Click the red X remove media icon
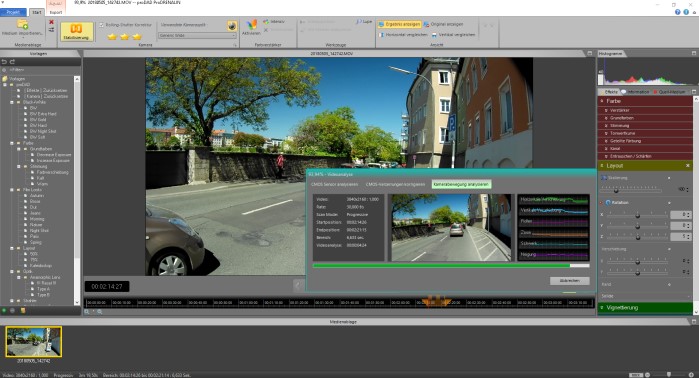699x378 pixels. pos(51,22)
